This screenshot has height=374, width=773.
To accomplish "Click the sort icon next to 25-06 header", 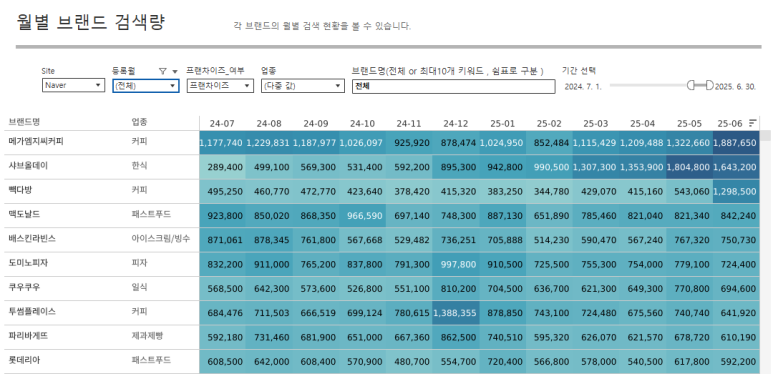I will click(x=753, y=123).
